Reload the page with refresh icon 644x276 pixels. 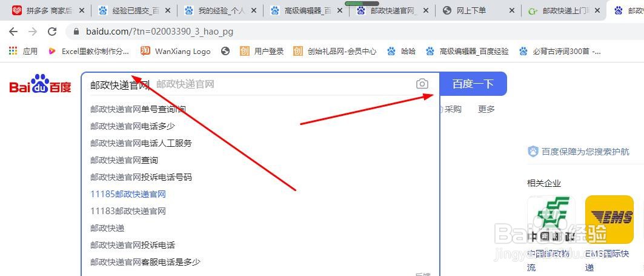52,32
